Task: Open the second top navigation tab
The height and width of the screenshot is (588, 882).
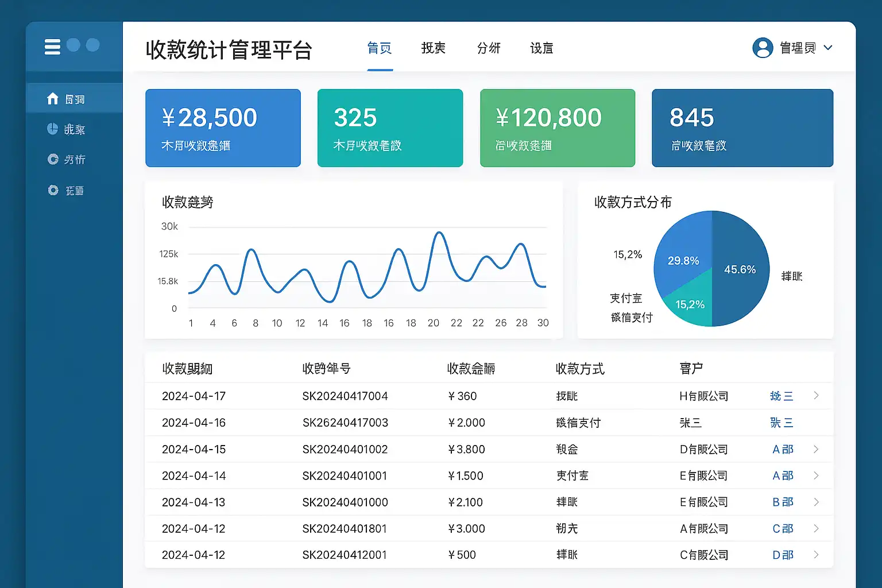Action: [x=434, y=48]
